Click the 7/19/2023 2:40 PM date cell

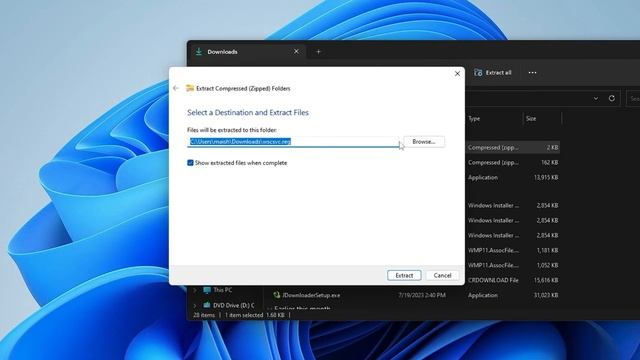(422, 295)
